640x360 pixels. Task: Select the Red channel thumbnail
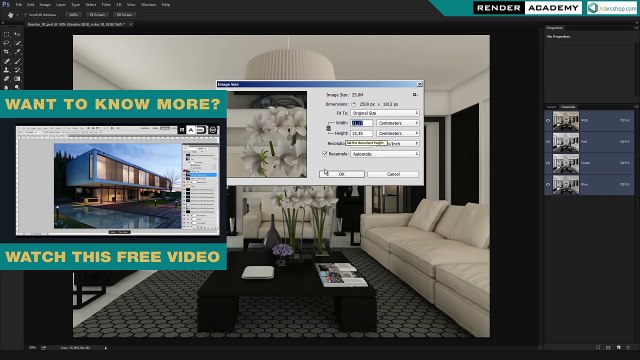point(566,142)
